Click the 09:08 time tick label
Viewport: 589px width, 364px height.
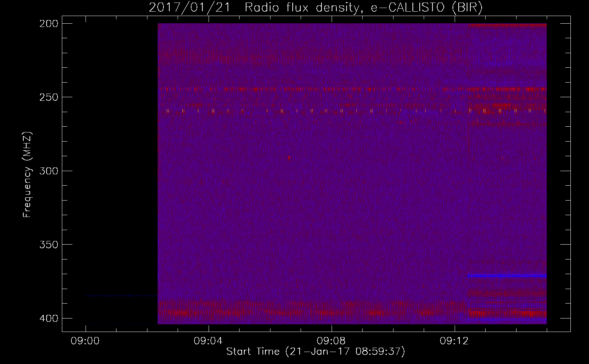331,341
